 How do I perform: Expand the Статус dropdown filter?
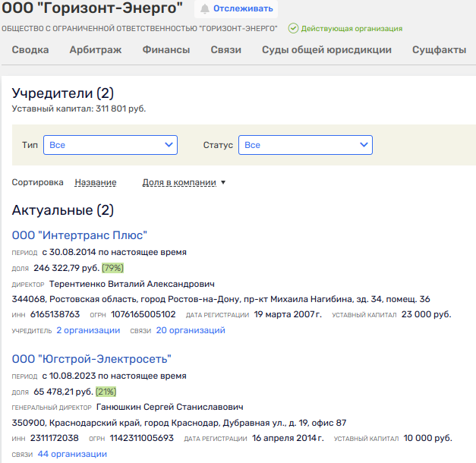click(305, 145)
